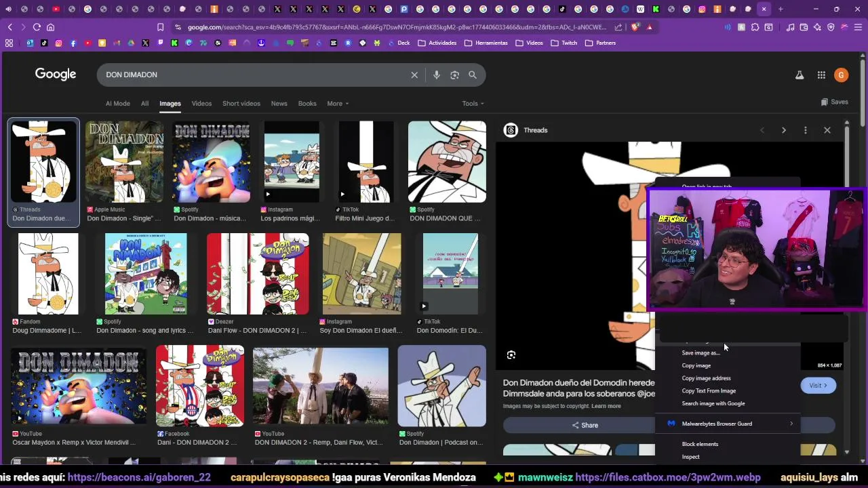Screen dimensions: 868x488
Task: Open the browser extensions puzzle icon
Action: pos(755,27)
